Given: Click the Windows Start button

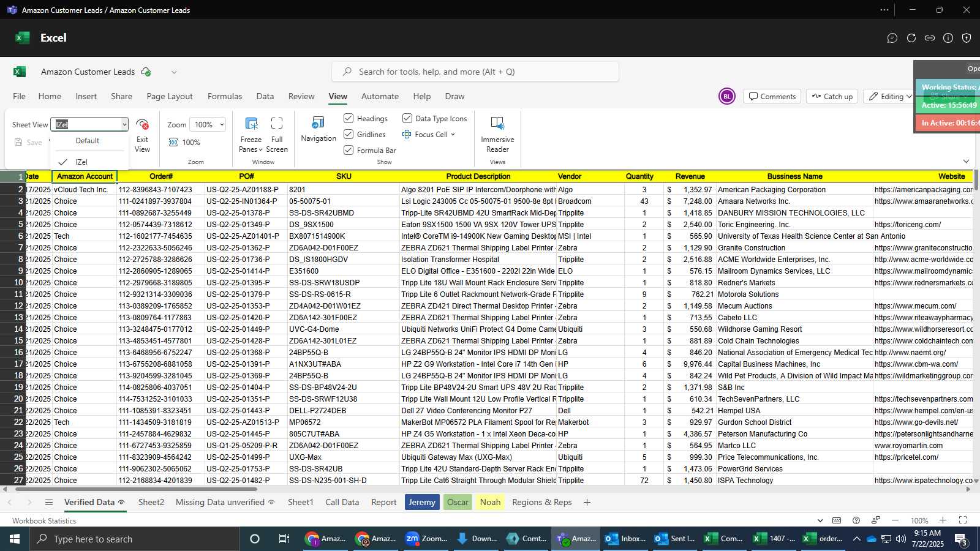Looking at the screenshot, I should click(x=15, y=539).
